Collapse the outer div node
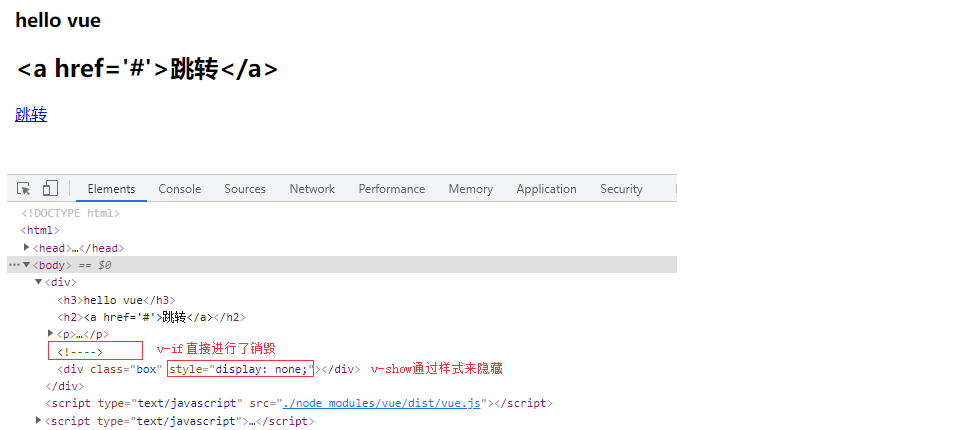 39,282
